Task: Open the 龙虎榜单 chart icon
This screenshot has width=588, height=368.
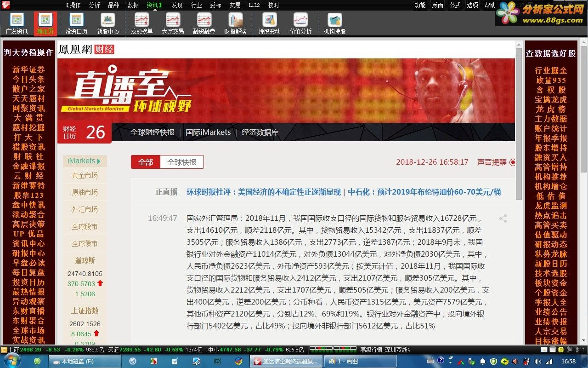Action: 141,24
